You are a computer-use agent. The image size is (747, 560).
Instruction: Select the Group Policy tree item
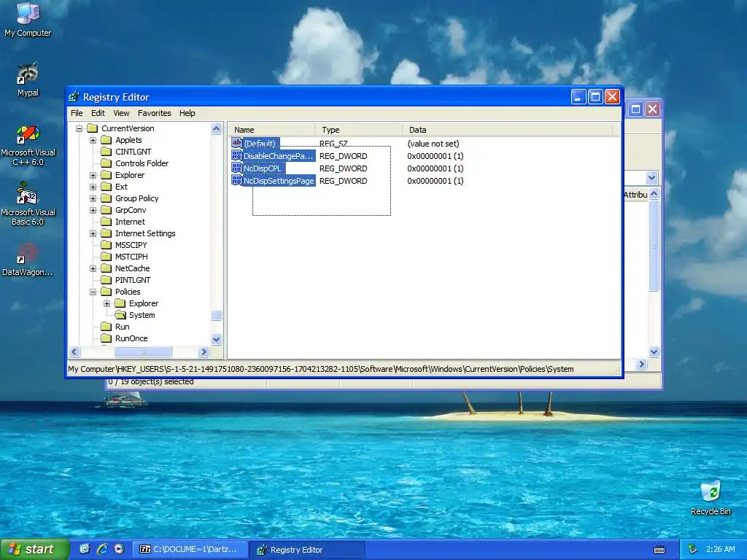click(x=136, y=198)
